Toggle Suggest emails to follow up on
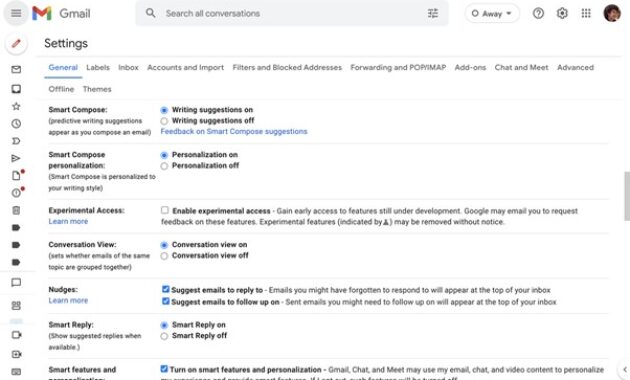Screen dimensions: 630x380 coord(166,301)
